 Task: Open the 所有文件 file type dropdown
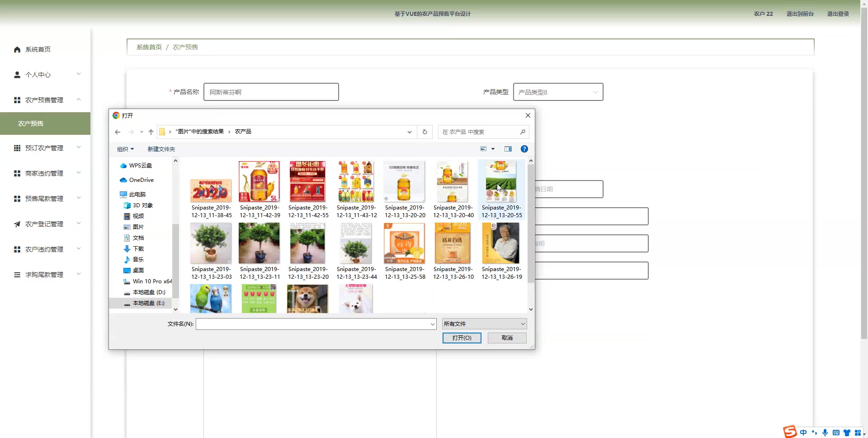point(484,324)
